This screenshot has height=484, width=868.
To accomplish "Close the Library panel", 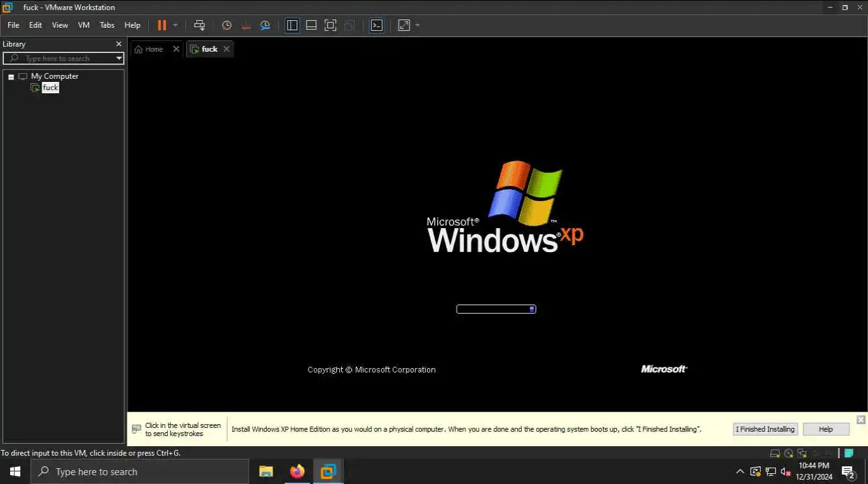I will (x=119, y=44).
